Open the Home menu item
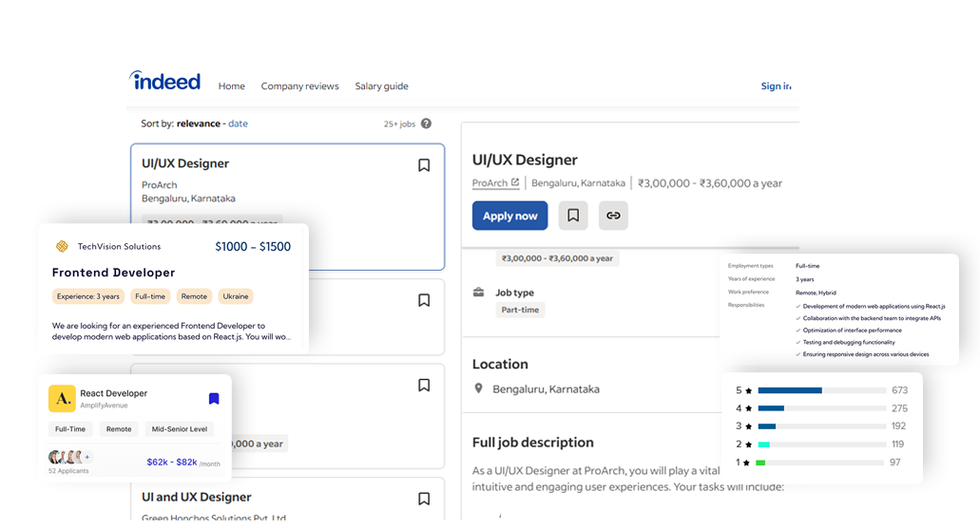Image resolution: width=980 pixels, height=529 pixels. [x=232, y=86]
